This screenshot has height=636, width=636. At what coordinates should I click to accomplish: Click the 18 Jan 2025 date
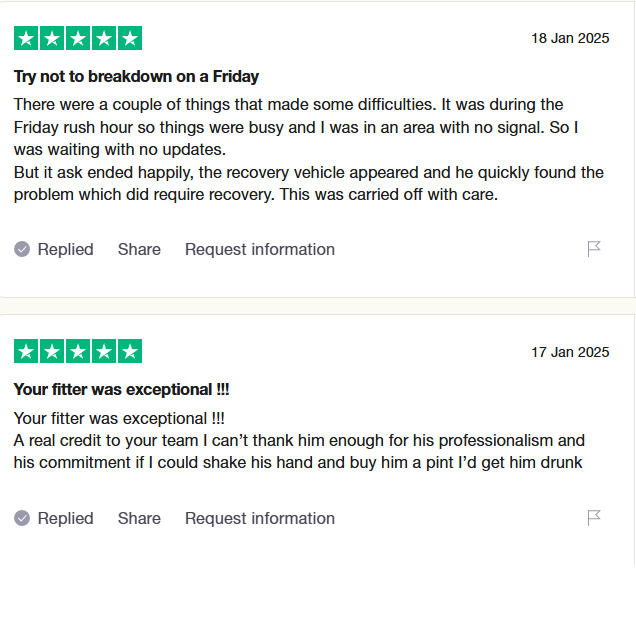[570, 38]
